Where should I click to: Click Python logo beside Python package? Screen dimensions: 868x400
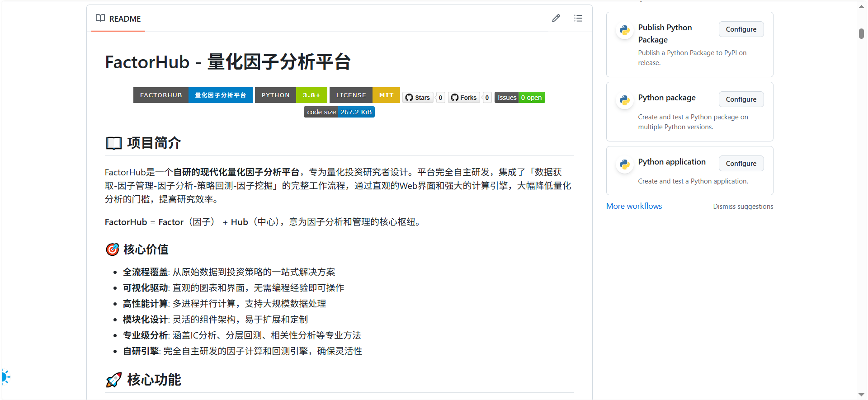(625, 100)
